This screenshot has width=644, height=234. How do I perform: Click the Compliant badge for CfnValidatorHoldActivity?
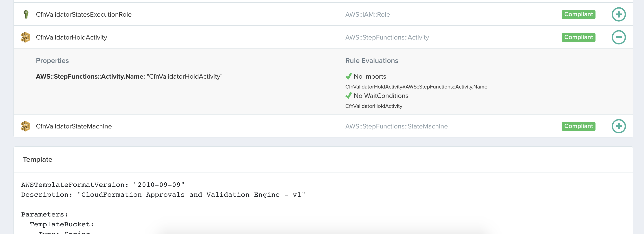click(x=578, y=37)
